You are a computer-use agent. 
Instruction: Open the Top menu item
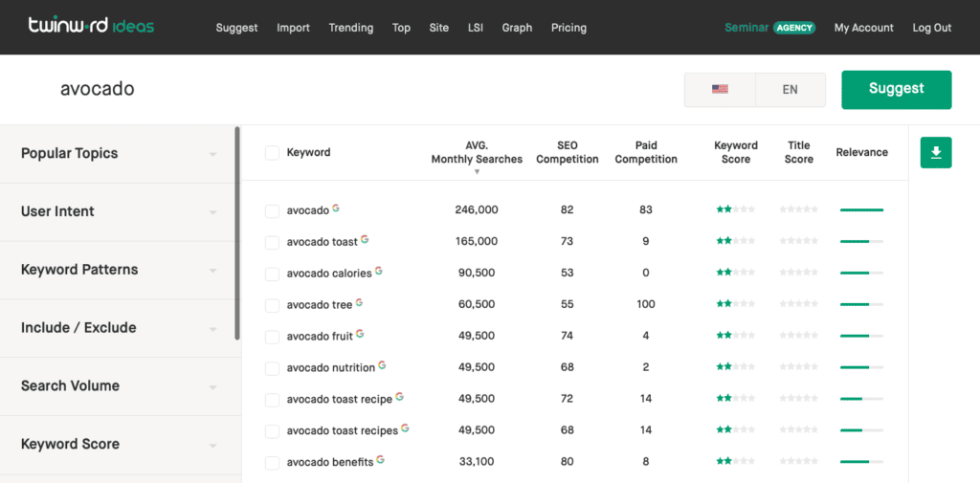401,28
